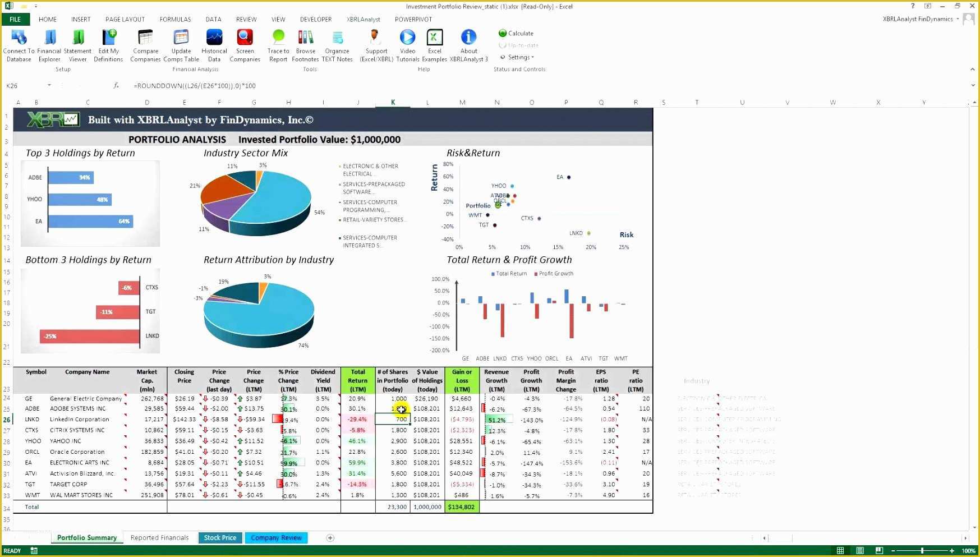Click the Insert Function fx icon
Viewport: 980px width, 557px height.
[x=116, y=86]
